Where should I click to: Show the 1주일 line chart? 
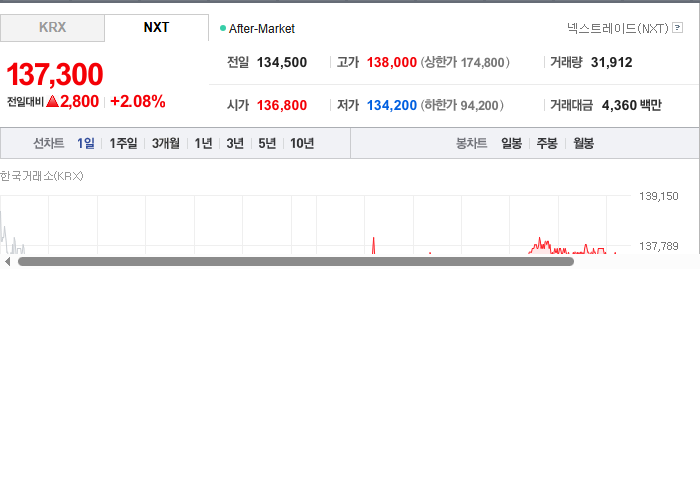pos(123,143)
